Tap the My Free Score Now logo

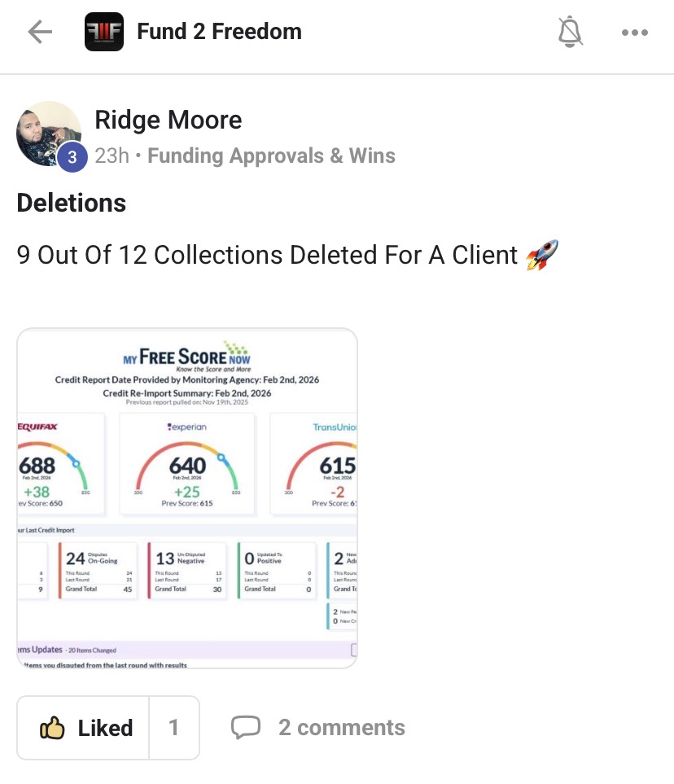tap(187, 357)
